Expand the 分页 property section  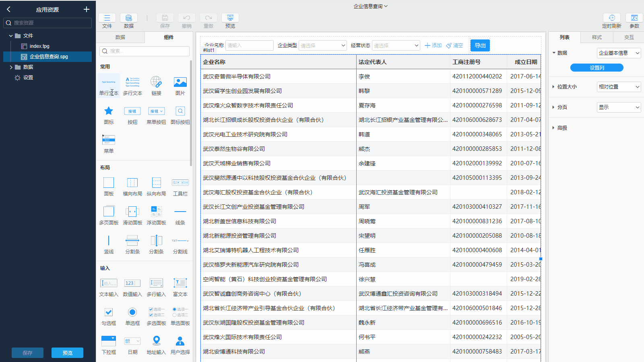[554, 107]
